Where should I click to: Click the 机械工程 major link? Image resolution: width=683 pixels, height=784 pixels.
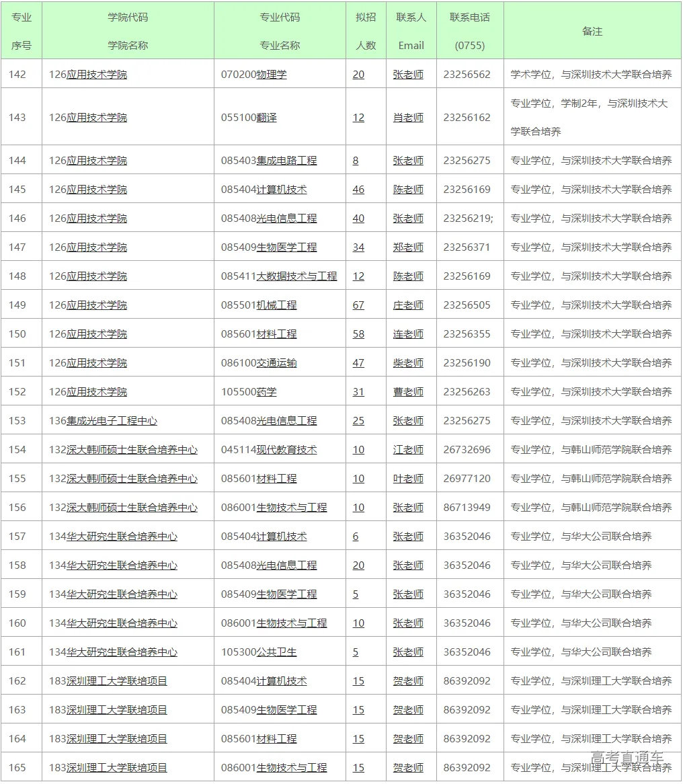[x=276, y=305]
